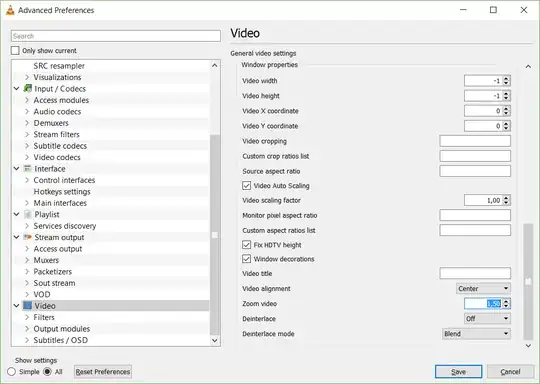This screenshot has width=540, height=384.
Task: Click the Video height stepper
Action: pos(506,96)
